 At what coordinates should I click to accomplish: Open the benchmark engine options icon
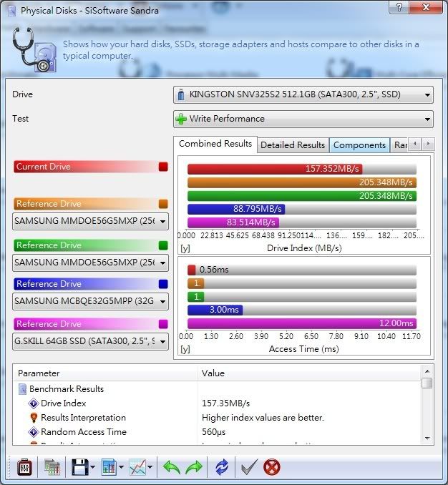pos(24,467)
